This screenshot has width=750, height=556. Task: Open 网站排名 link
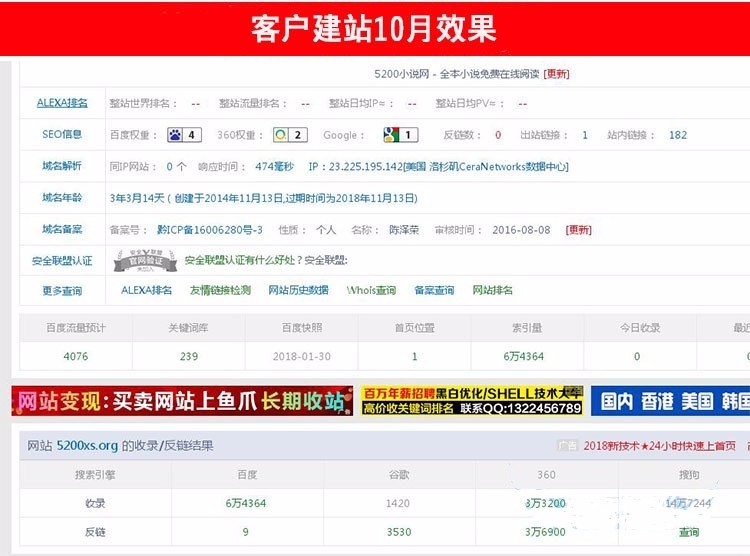(x=492, y=290)
